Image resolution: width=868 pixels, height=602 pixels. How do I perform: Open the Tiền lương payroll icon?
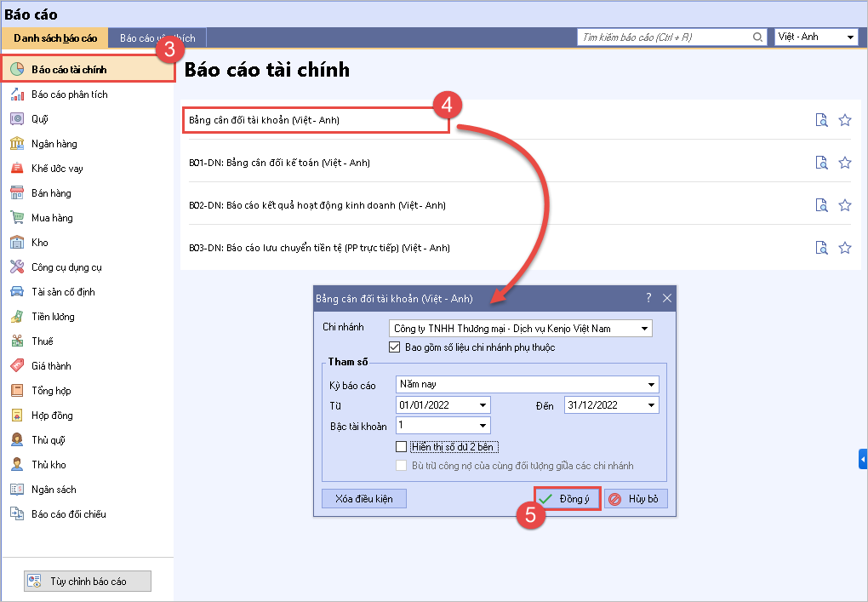[x=17, y=317]
